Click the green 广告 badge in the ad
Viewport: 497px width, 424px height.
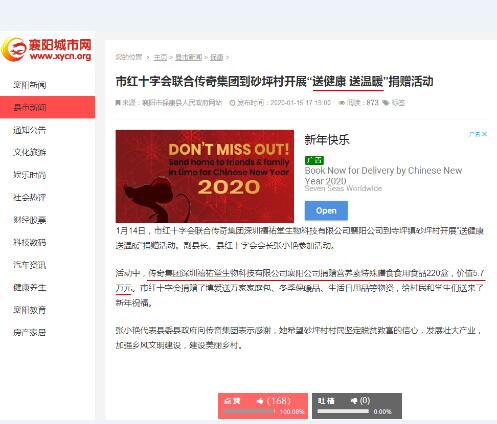pyautogui.click(x=314, y=160)
